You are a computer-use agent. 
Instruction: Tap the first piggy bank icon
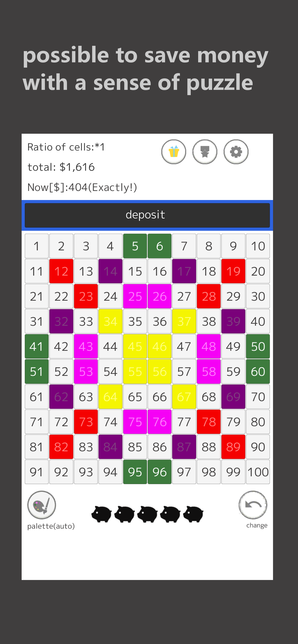point(102,514)
